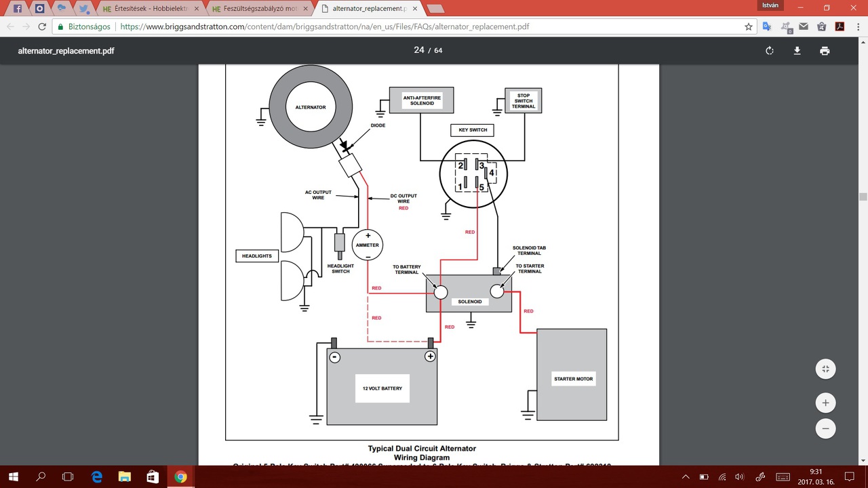Click the pen workspace tray icon
This screenshot has width=868, height=488.
click(x=761, y=476)
